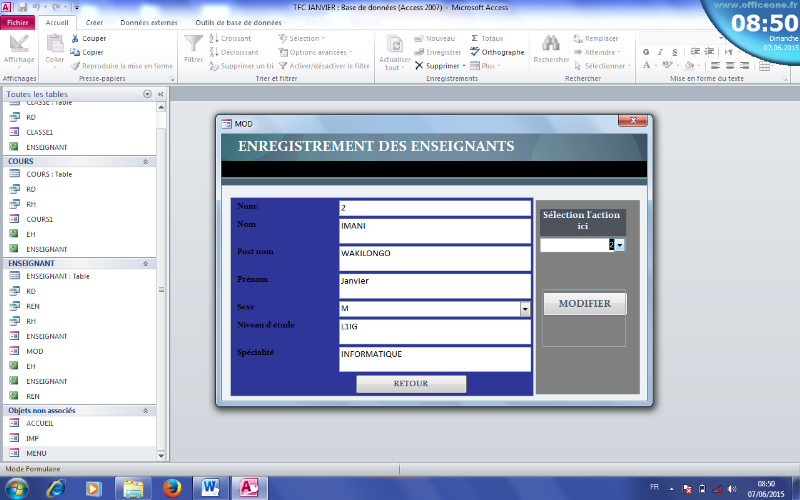The height and width of the screenshot is (500, 800).
Task: Open the Sélection filter dropdown
Action: coord(302,38)
